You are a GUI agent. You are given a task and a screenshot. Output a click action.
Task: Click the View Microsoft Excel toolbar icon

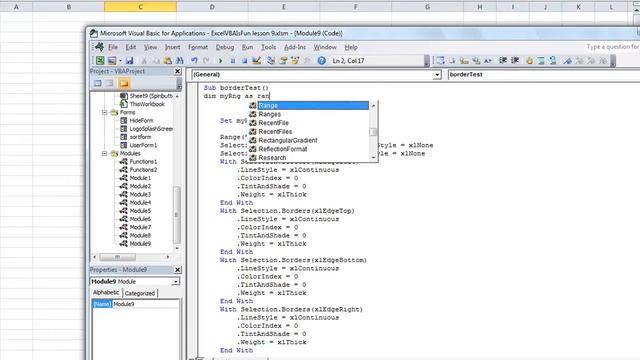[100, 61]
